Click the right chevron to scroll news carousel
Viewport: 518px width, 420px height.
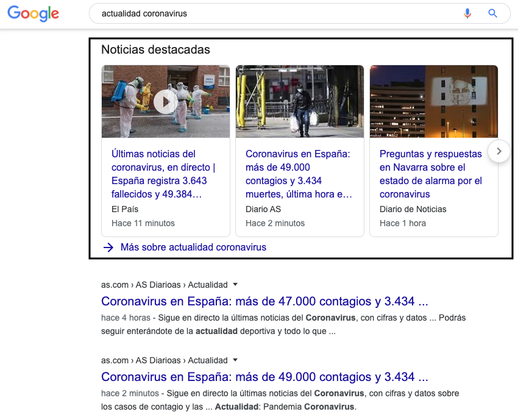click(x=498, y=151)
